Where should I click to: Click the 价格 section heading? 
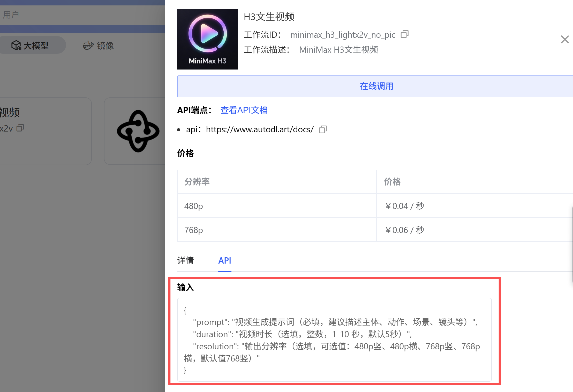click(x=185, y=153)
